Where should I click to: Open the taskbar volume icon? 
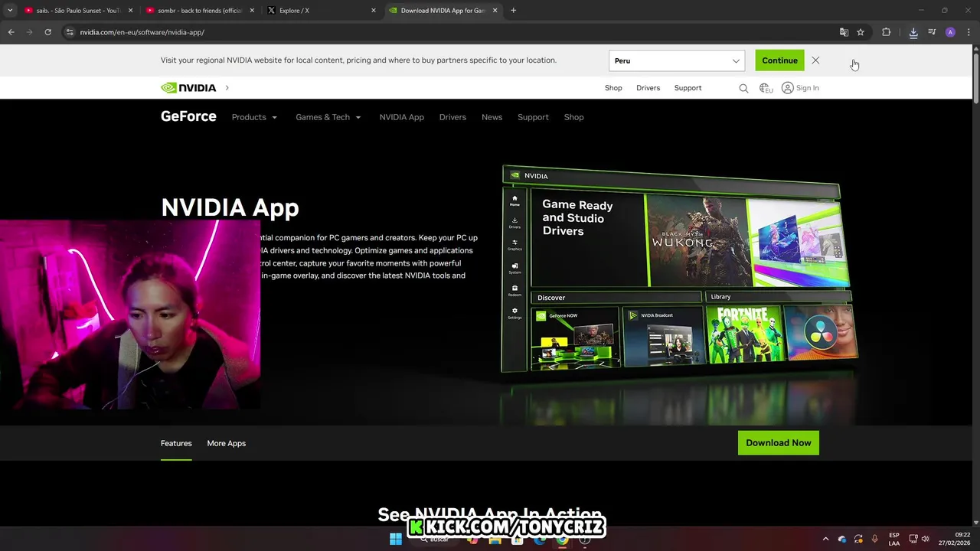926,540
